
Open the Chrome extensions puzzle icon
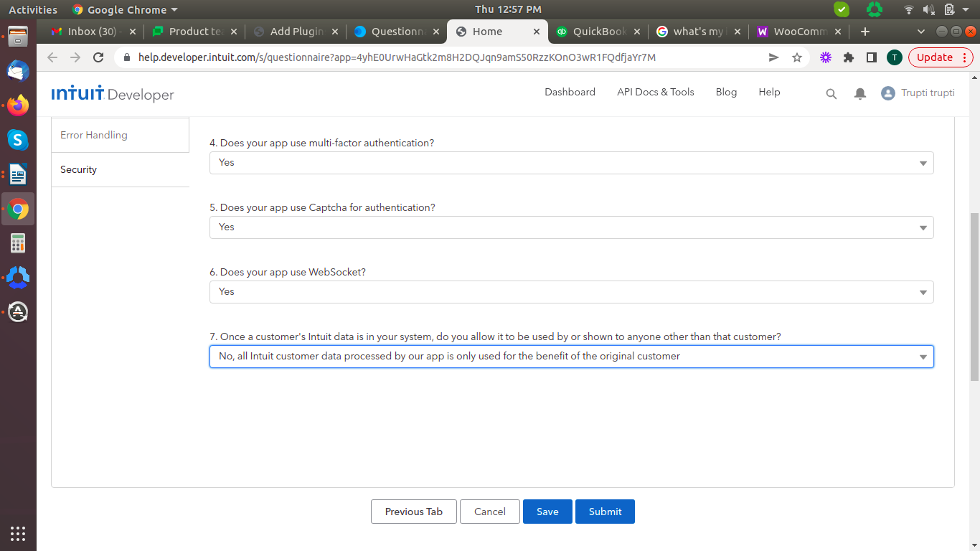pyautogui.click(x=849, y=57)
